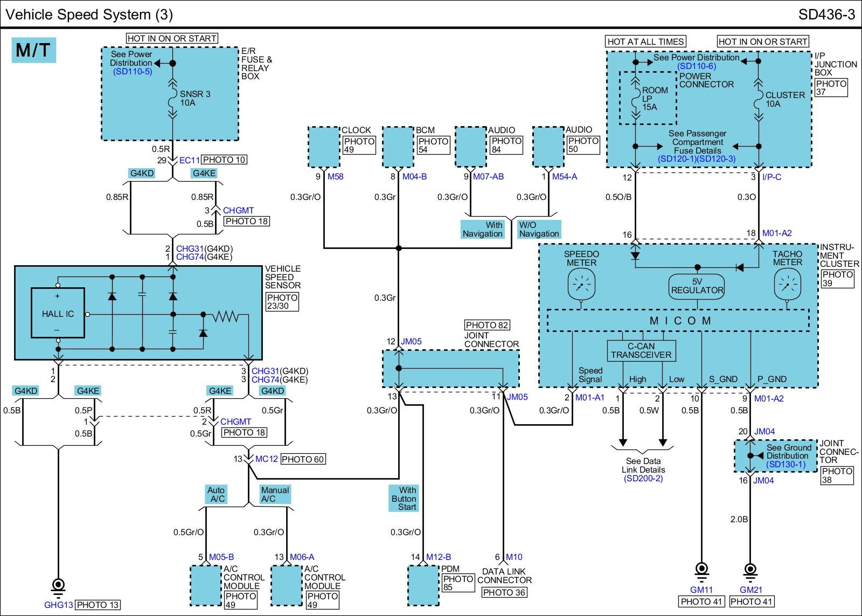Click the tachometer gauge symbol

coord(787,284)
